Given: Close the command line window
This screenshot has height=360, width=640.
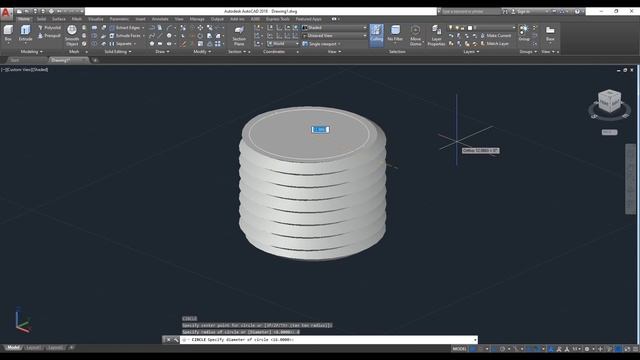Looking at the screenshot, I should coord(168,340).
